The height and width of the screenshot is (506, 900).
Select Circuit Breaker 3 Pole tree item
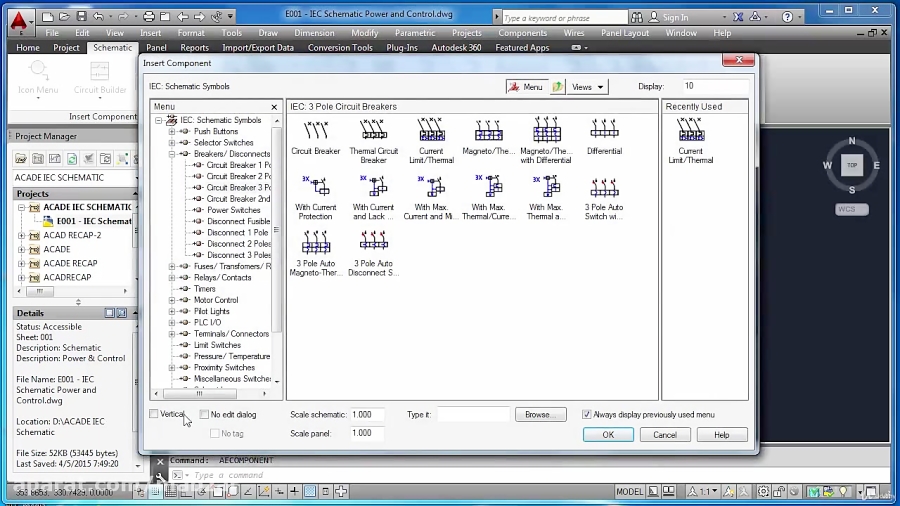239,188
